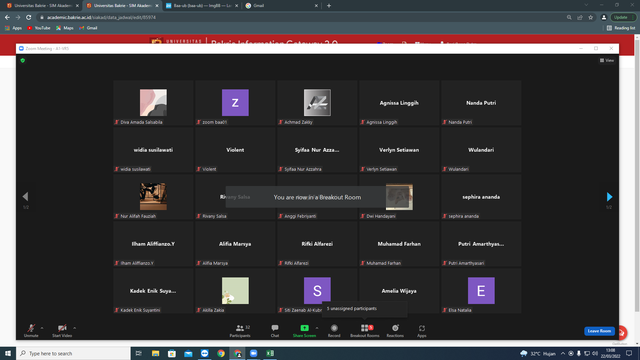The width and height of the screenshot is (640, 360).
Task: Select Nanda Putri's participant tile
Action: pyautogui.click(x=481, y=103)
